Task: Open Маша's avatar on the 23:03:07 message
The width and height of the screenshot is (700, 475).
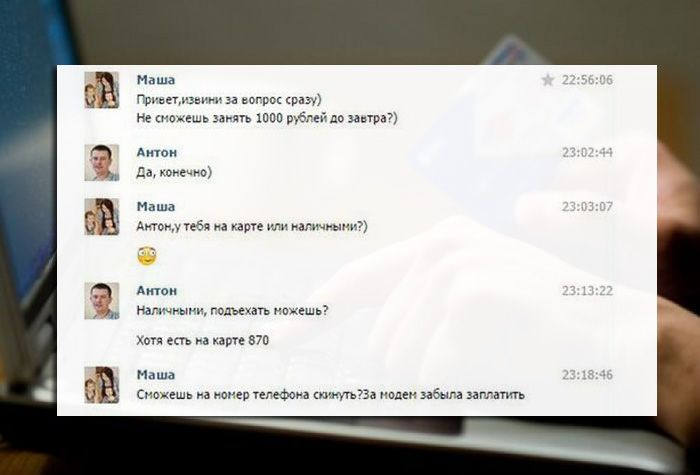Action: 102,217
